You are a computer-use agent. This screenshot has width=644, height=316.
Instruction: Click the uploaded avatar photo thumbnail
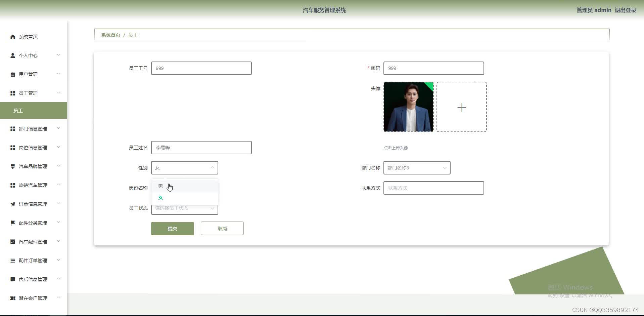(409, 107)
